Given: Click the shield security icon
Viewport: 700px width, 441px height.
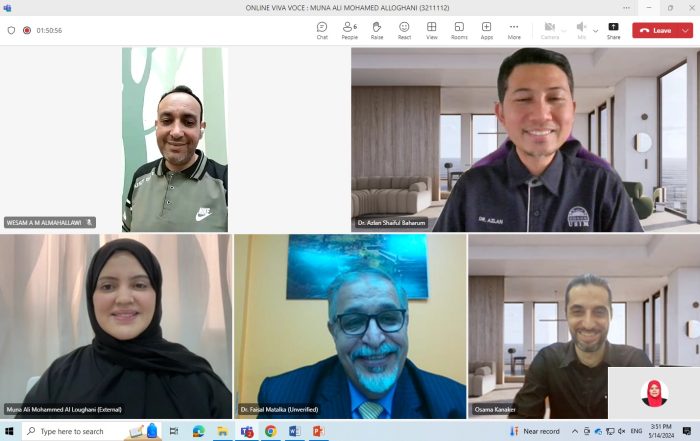Looking at the screenshot, I should click(x=11, y=30).
